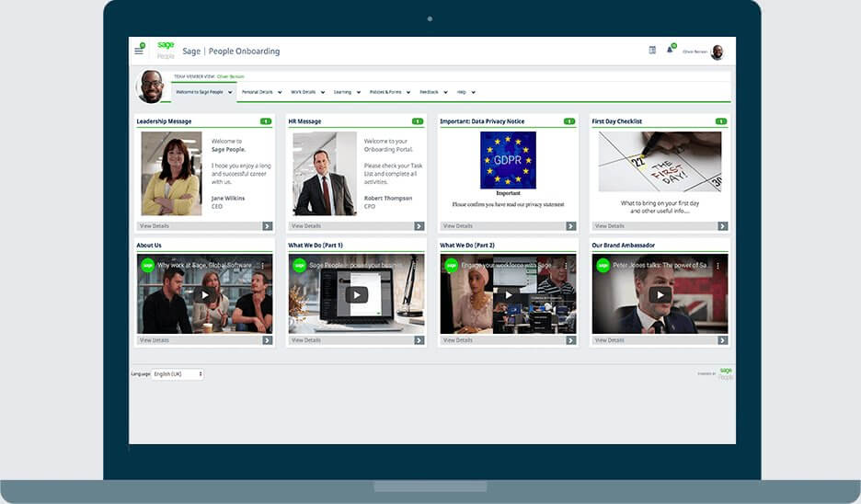Screen dimensions: 861x504
Task: Play the About Us video
Action: pyautogui.click(x=204, y=294)
